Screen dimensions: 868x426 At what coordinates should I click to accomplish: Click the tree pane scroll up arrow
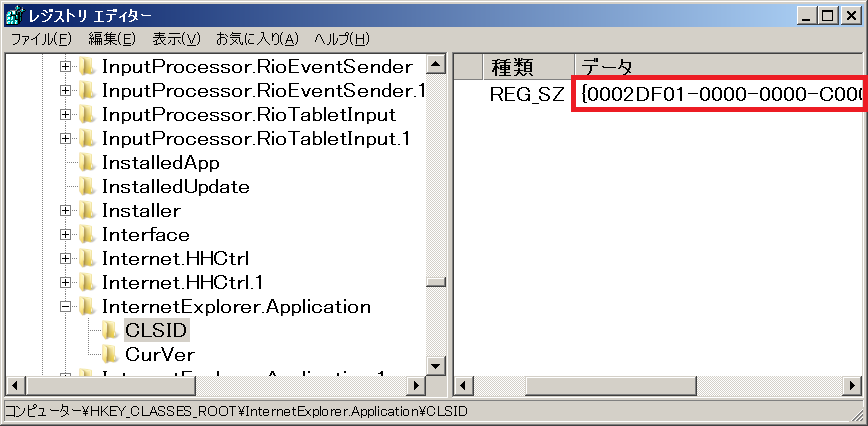(x=436, y=66)
